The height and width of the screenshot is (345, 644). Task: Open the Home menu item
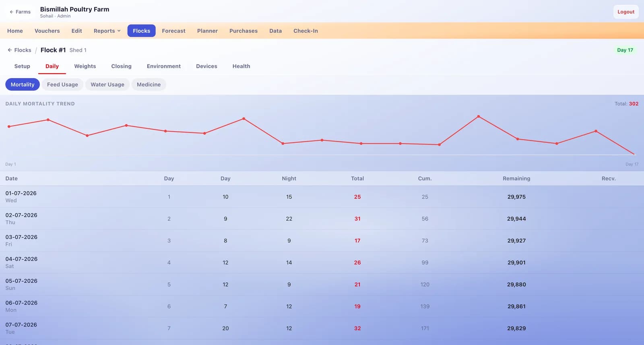pos(15,31)
